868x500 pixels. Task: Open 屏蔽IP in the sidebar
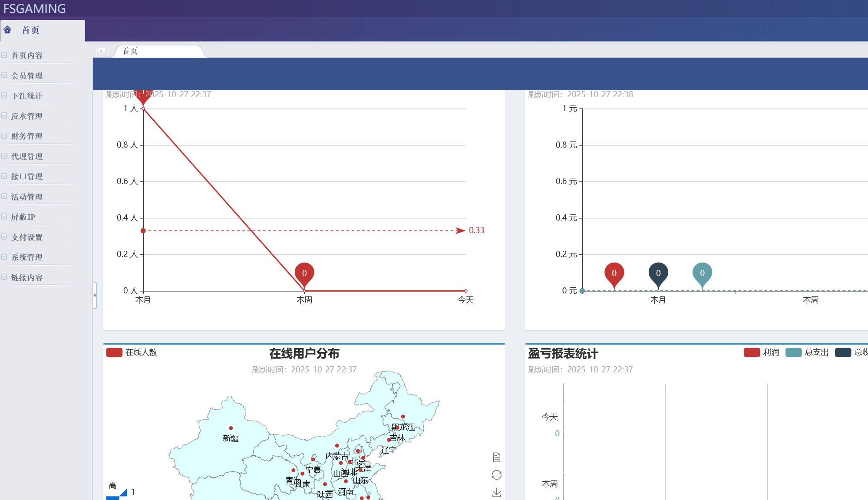click(23, 217)
